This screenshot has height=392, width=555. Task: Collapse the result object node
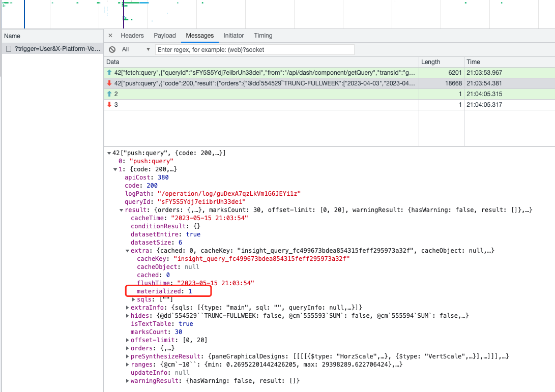coord(122,210)
